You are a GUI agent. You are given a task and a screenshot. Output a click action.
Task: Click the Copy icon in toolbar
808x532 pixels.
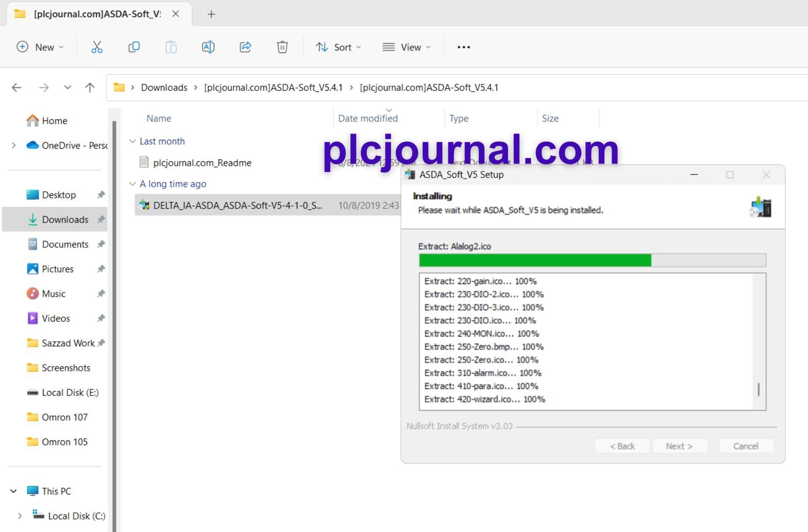[134, 47]
